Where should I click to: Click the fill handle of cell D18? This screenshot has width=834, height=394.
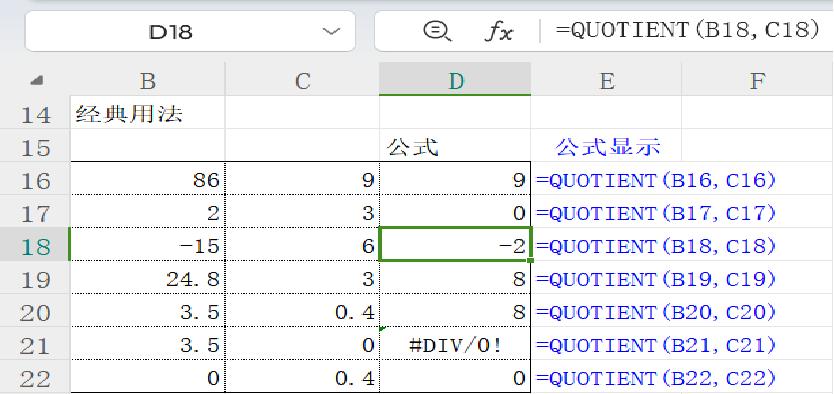530,260
